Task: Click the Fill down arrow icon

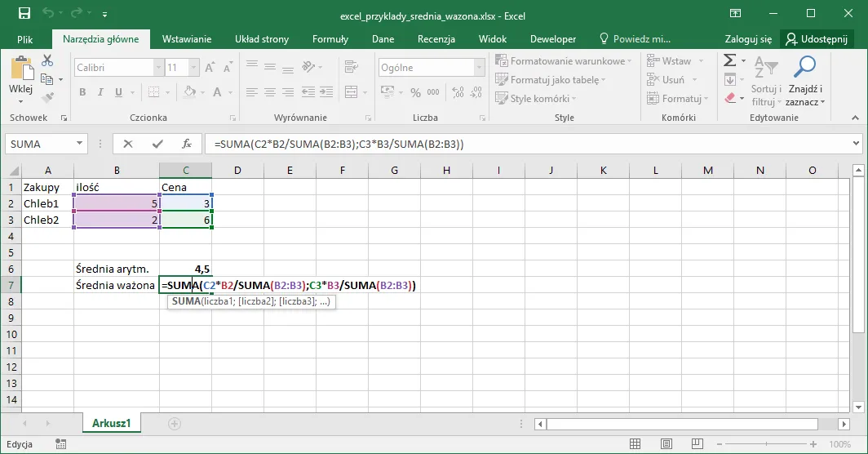Action: 730,79
